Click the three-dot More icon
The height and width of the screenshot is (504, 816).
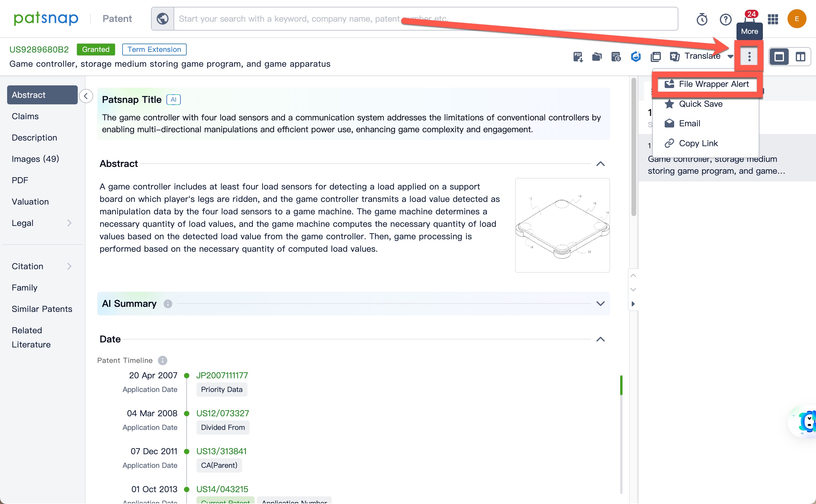(749, 56)
